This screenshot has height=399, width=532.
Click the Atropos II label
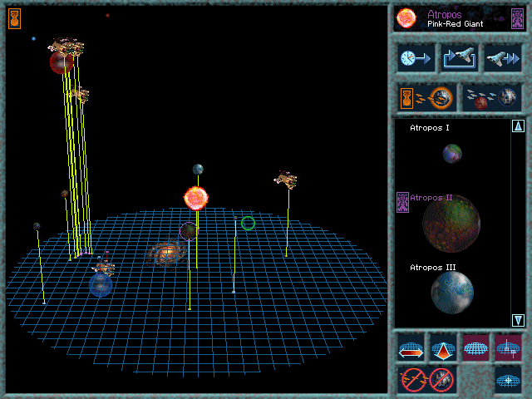pos(431,198)
